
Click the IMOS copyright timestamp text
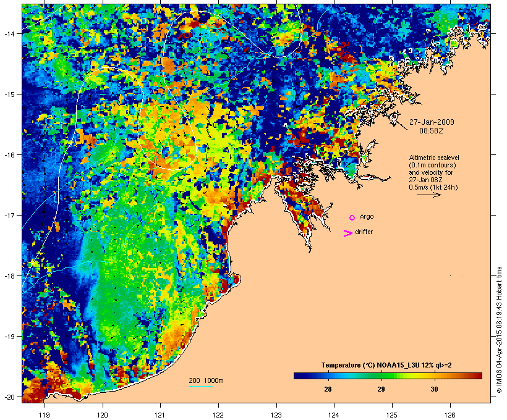click(499, 330)
